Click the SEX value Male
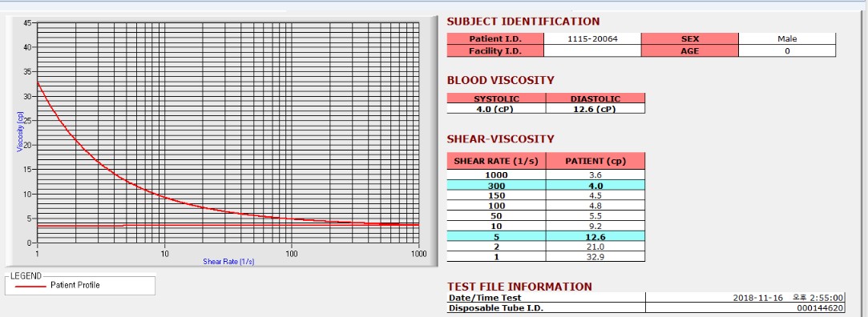The image size is (868, 317). (786, 38)
